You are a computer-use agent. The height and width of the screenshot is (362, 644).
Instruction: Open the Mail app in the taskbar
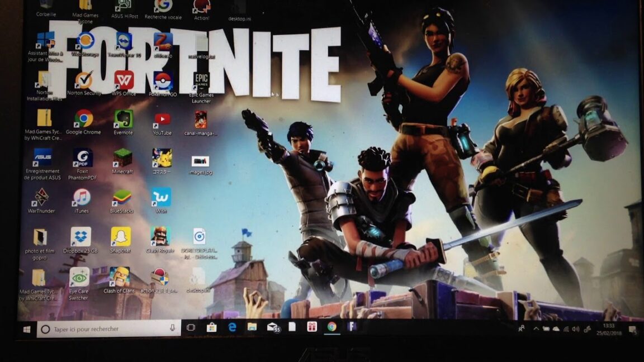(273, 327)
